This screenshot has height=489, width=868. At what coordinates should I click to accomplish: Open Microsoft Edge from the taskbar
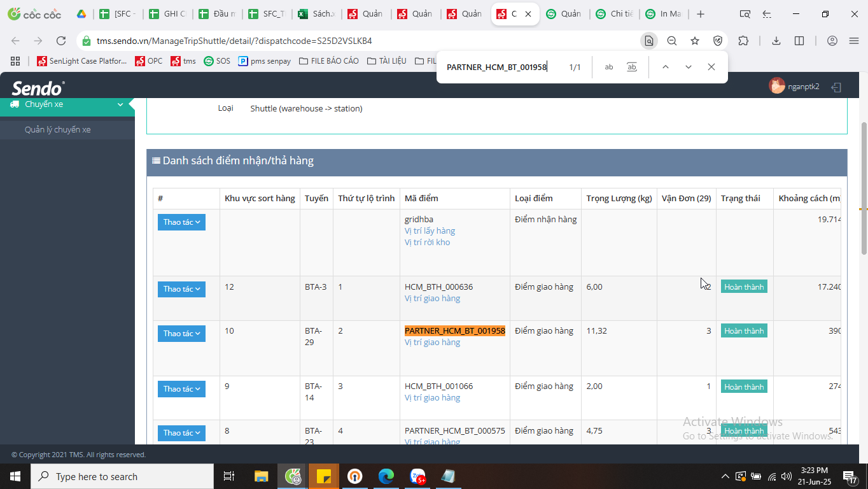click(386, 476)
